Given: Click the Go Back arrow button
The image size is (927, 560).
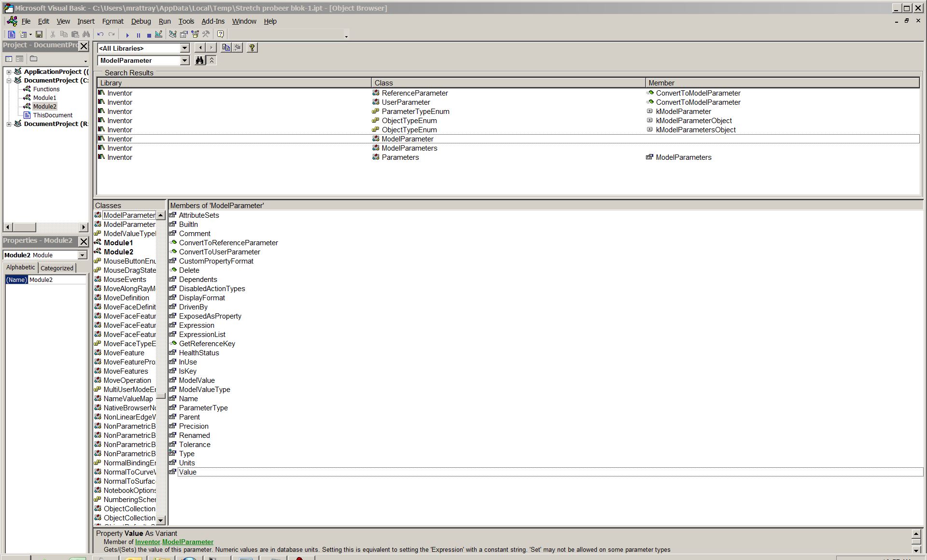Looking at the screenshot, I should point(200,47).
